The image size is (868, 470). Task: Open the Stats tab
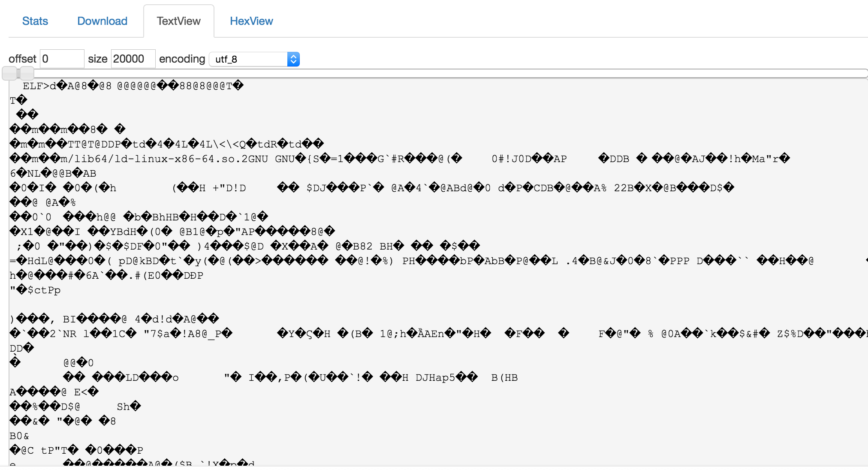point(35,21)
